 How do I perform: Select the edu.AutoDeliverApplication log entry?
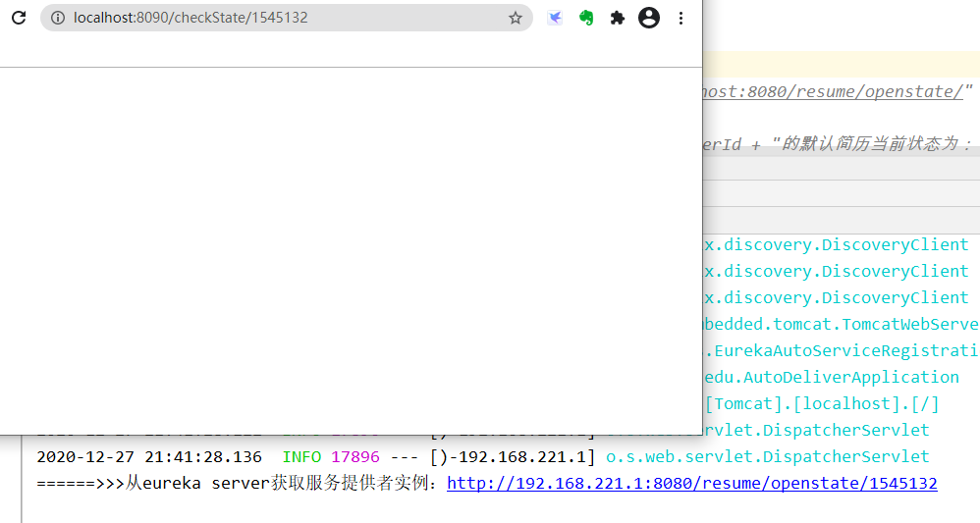click(832, 377)
